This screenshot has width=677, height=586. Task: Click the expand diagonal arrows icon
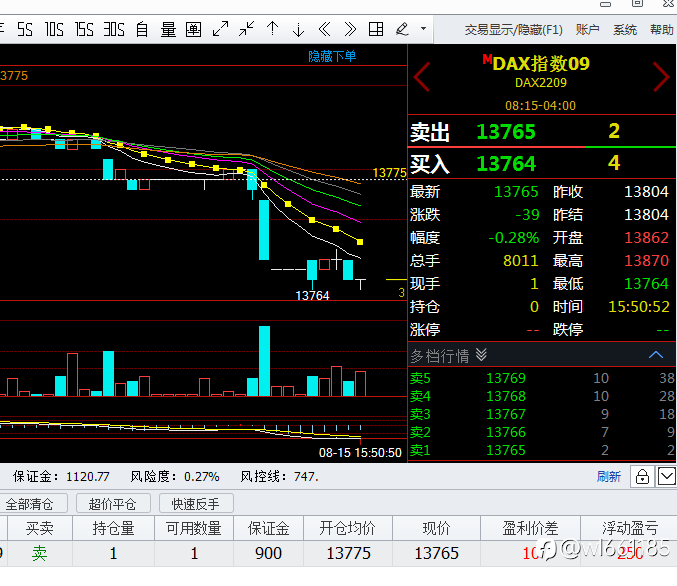pyautogui.click(x=220, y=29)
